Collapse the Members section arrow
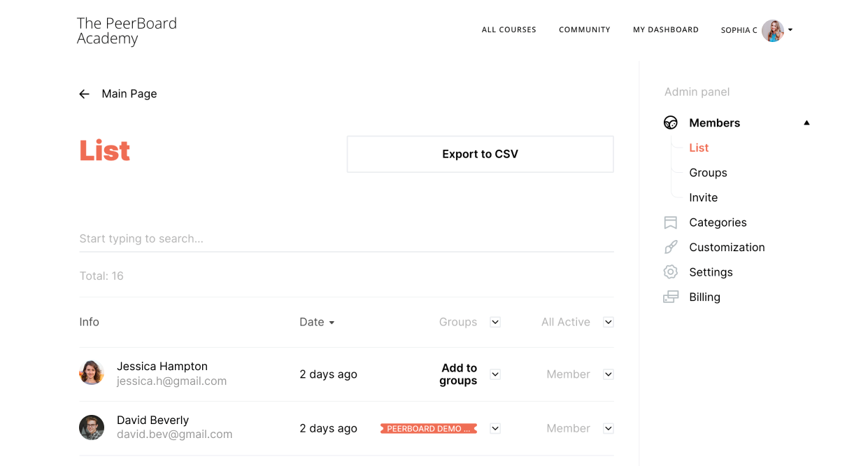868x466 pixels. click(x=806, y=123)
